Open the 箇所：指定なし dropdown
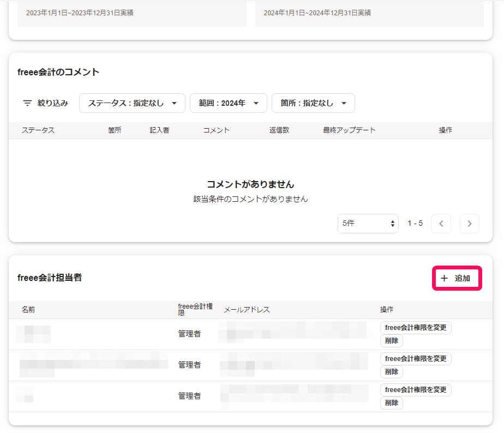Screen dimensions: 504x433 [x=314, y=103]
